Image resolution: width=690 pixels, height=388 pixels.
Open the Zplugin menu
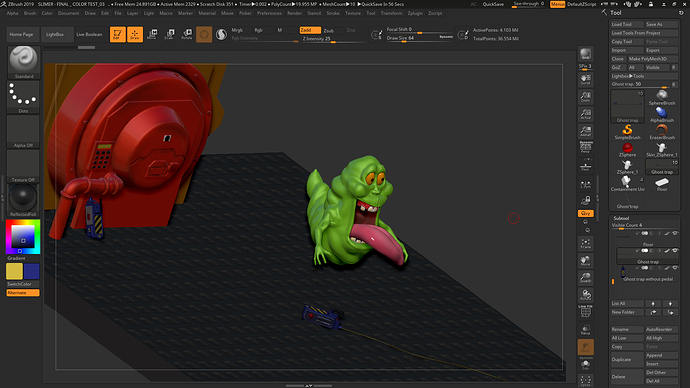[415, 13]
